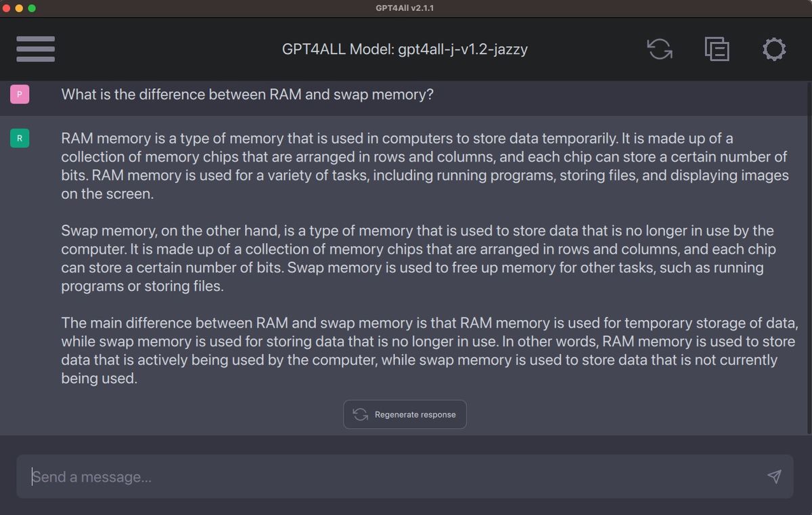Click the circular arrows icon beside Regenerate
812x515 pixels.
tap(361, 414)
